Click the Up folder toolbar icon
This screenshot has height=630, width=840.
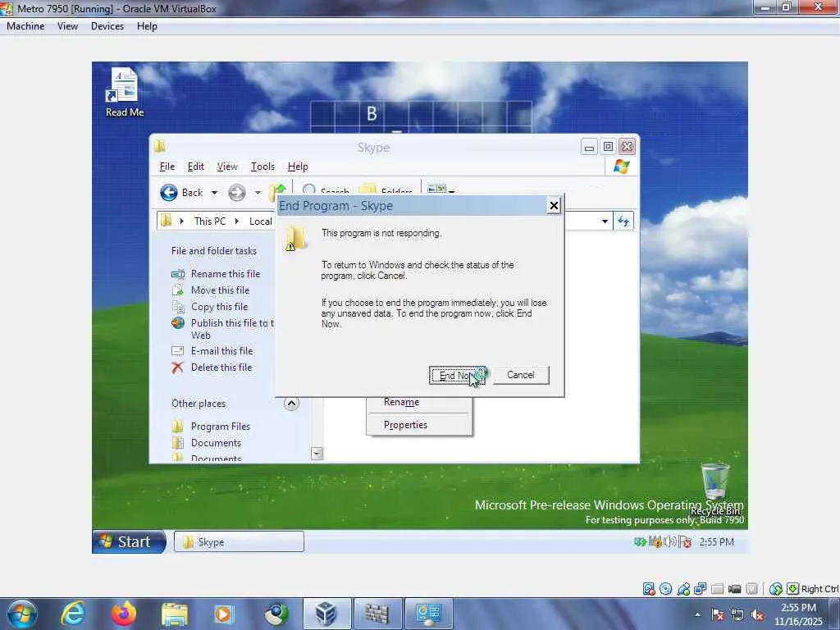point(277,190)
